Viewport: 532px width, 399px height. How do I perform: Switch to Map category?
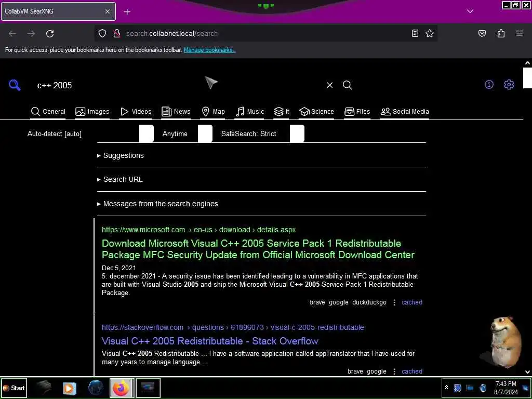coord(213,112)
